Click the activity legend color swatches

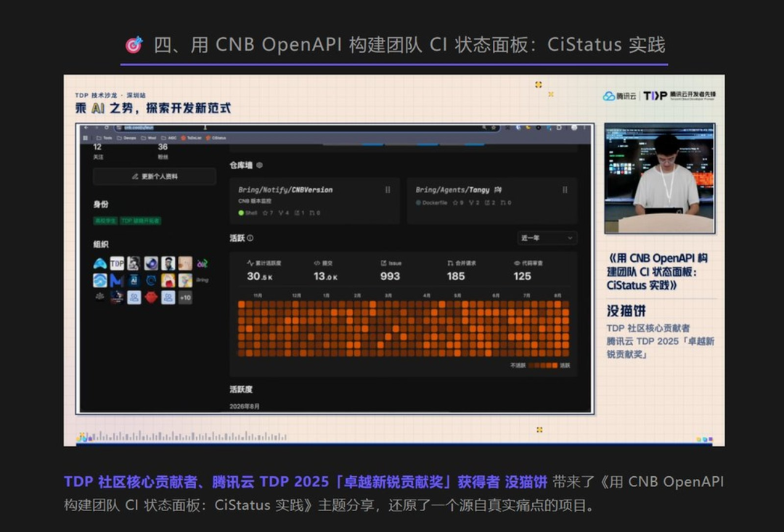point(542,366)
